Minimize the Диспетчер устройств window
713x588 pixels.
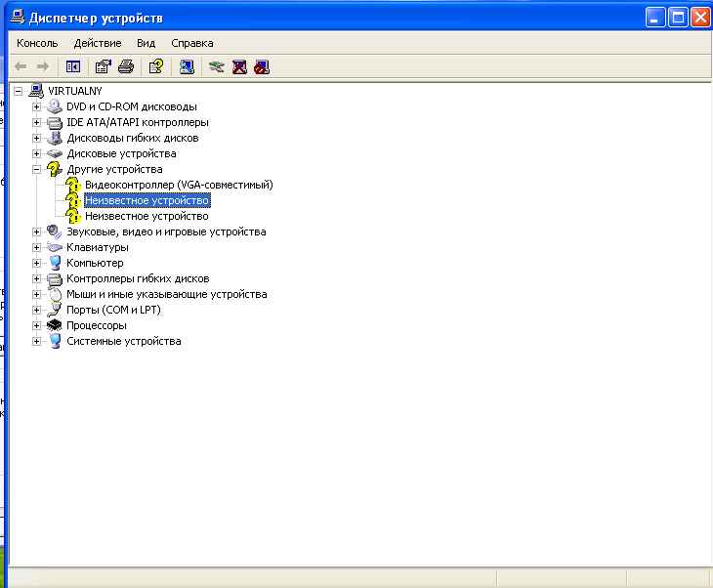tap(655, 18)
